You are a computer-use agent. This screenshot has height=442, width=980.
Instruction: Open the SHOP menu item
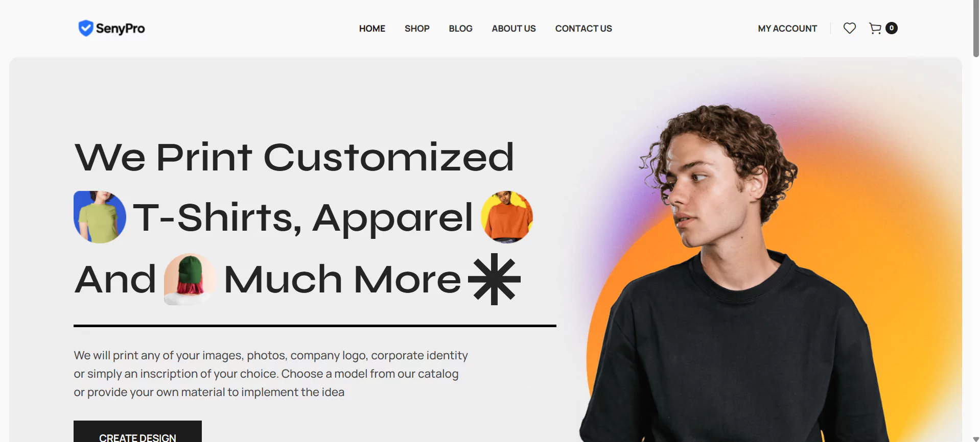point(417,29)
